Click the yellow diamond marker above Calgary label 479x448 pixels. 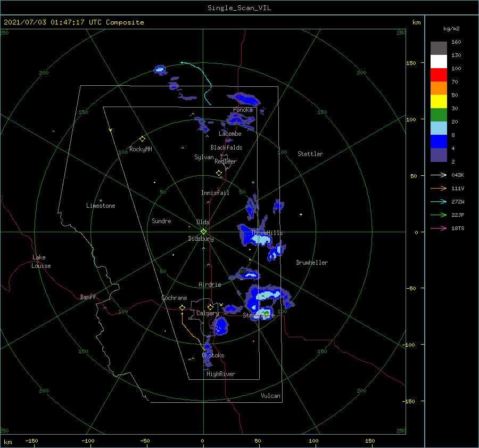click(210, 307)
